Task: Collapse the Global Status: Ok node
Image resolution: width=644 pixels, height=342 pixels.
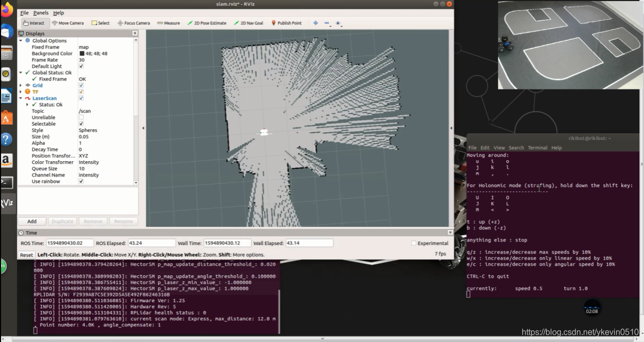Action: tap(21, 73)
